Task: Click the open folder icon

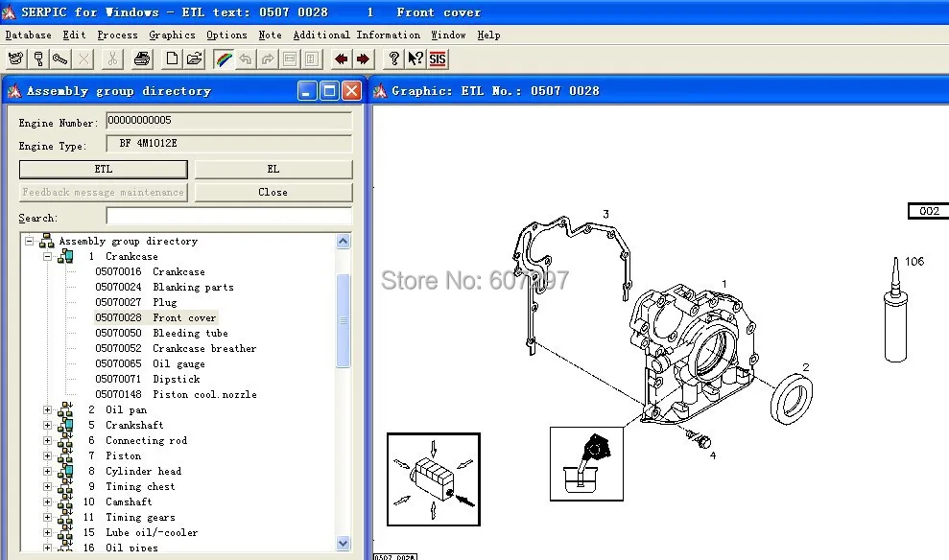Action: (x=194, y=58)
